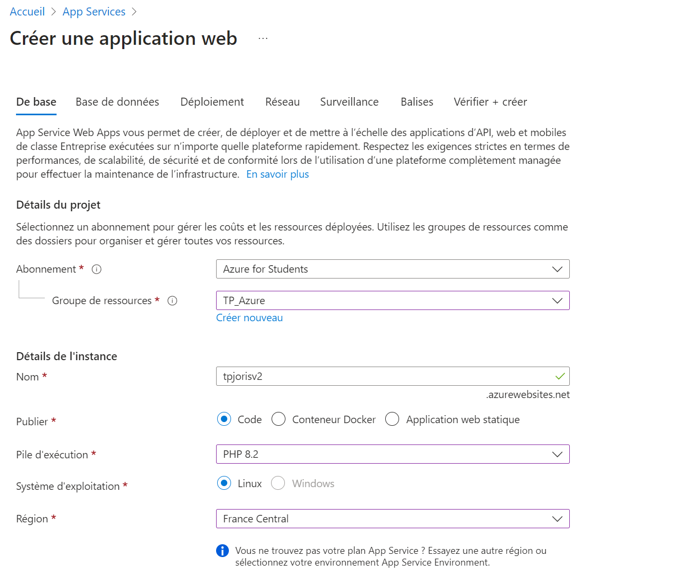Select the Conteneur Docker option
700x588 pixels.
(278, 419)
